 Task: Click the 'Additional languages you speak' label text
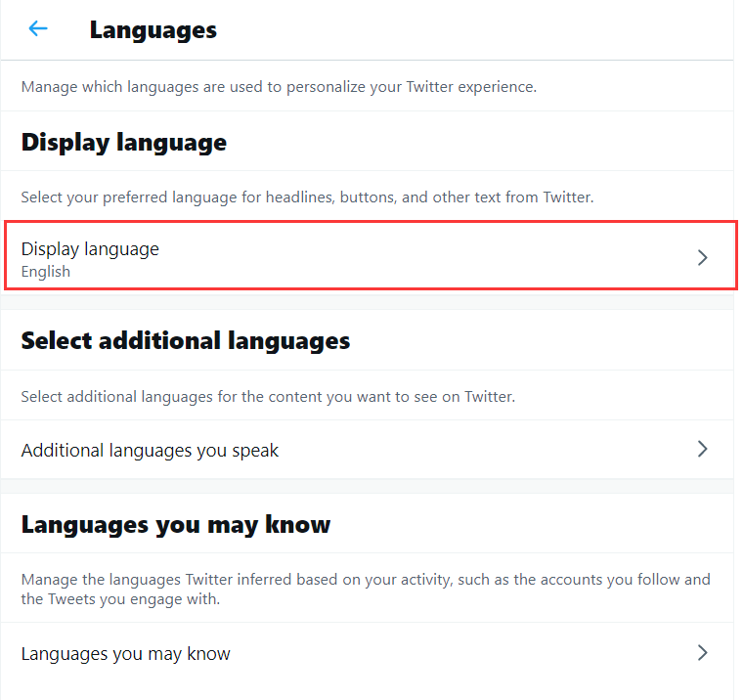coord(150,451)
